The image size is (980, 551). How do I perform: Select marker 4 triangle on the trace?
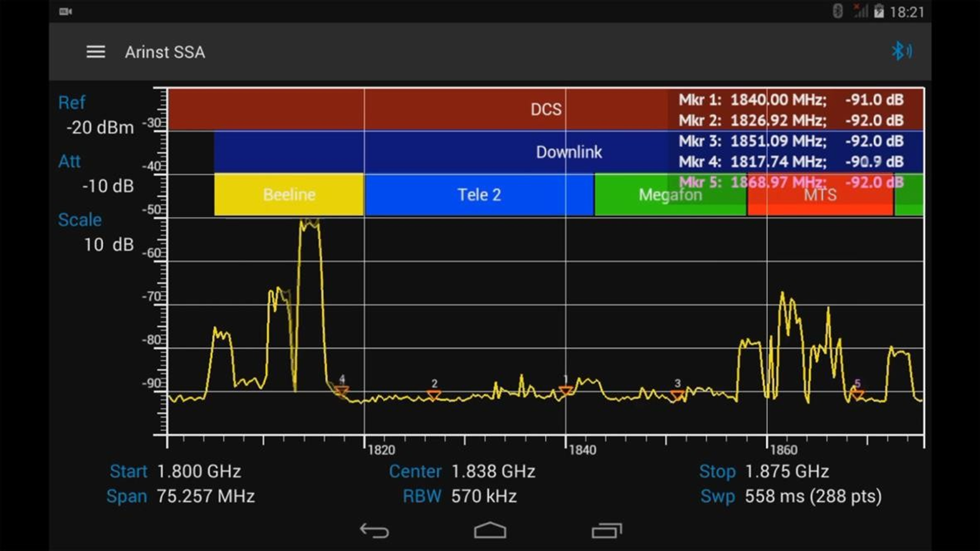coord(341,390)
